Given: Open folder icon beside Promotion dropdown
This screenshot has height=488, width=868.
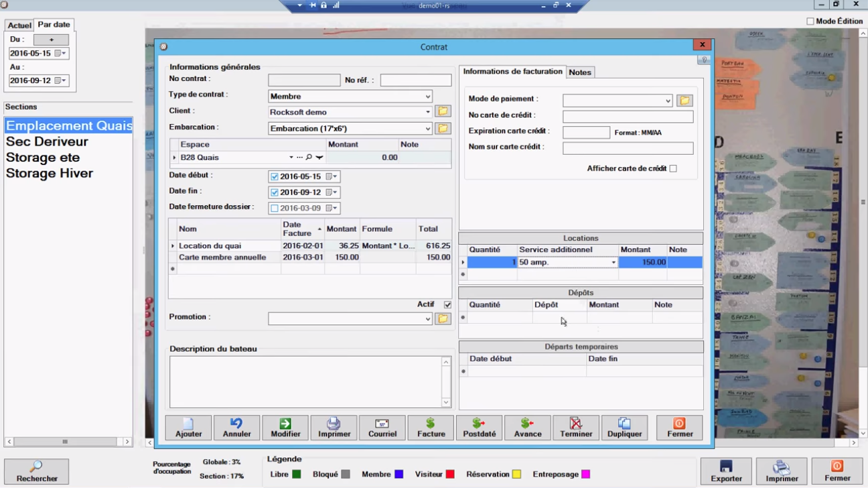Looking at the screenshot, I should coord(443,319).
